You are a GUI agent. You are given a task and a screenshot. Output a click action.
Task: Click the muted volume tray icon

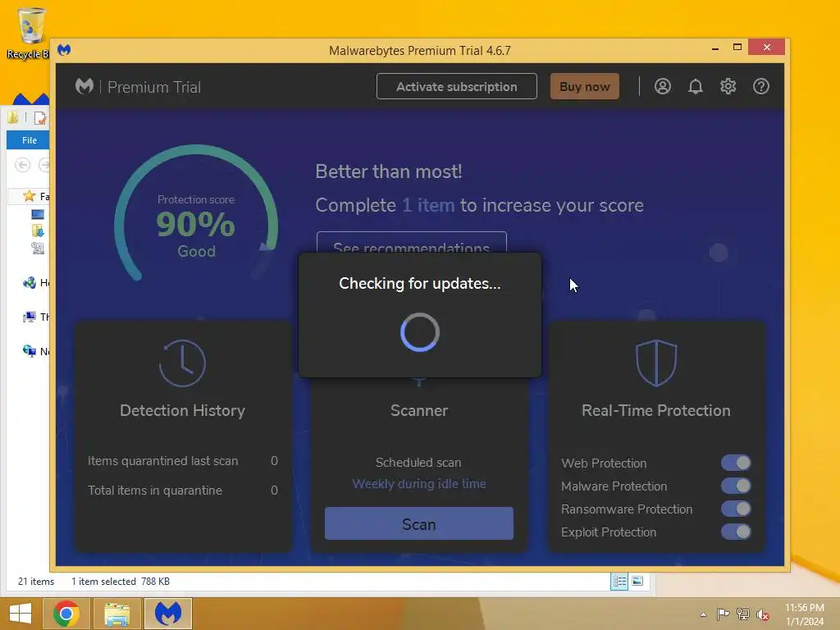click(x=763, y=614)
